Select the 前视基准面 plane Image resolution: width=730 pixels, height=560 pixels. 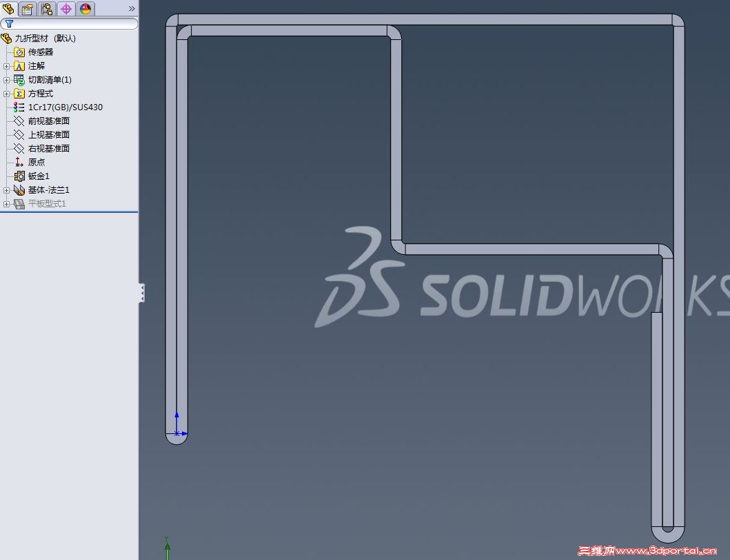[49, 121]
